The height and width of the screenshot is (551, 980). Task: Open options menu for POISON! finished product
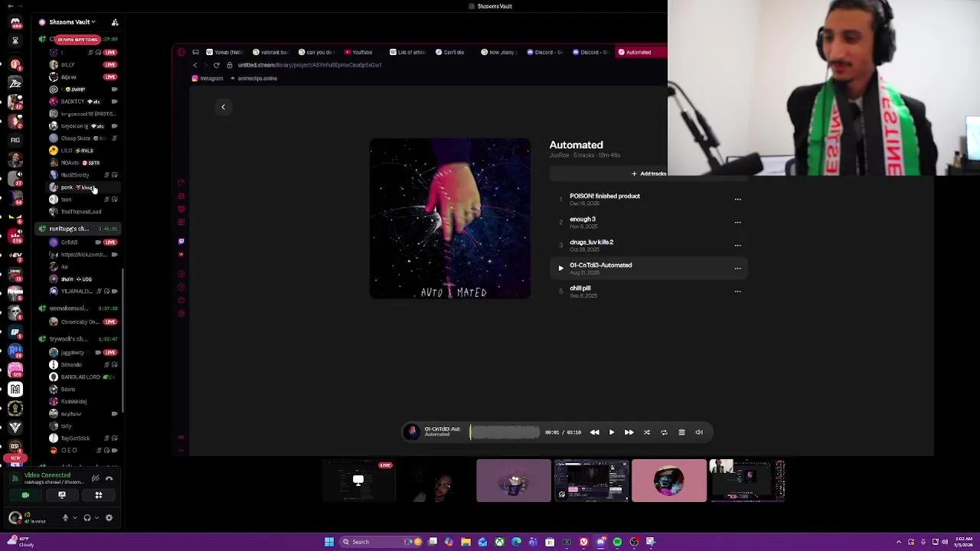738,200
